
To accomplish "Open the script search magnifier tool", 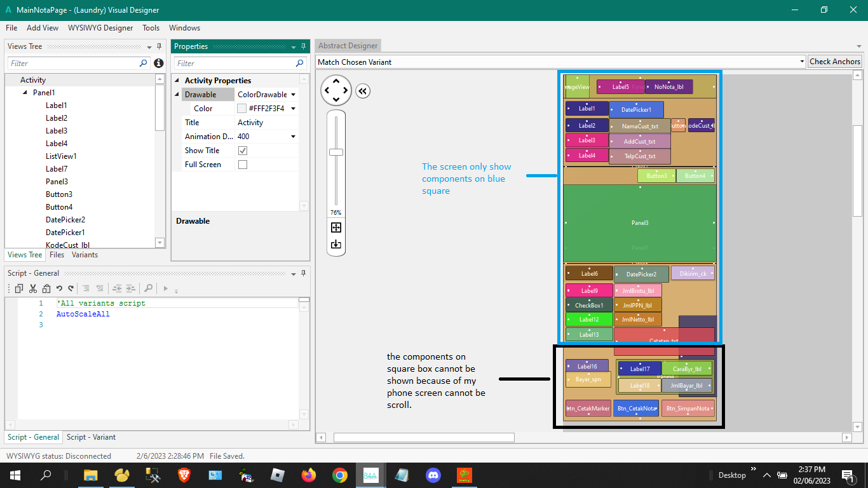I will tap(148, 288).
